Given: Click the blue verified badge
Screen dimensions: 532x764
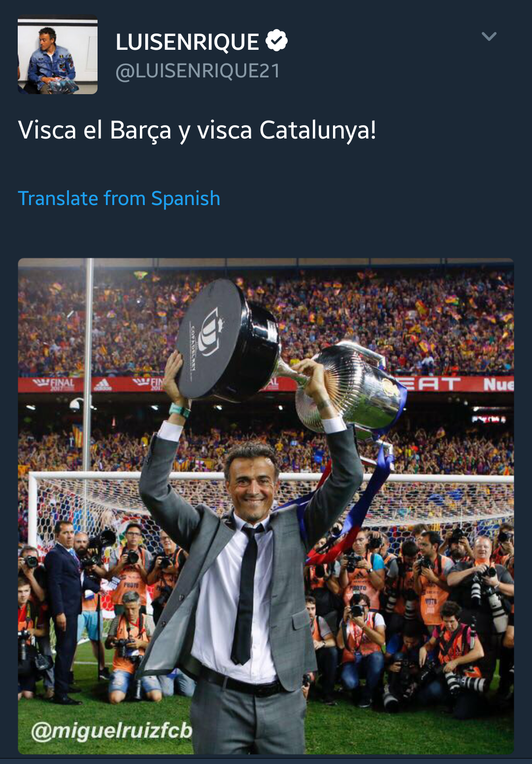Looking at the screenshot, I should 276,41.
